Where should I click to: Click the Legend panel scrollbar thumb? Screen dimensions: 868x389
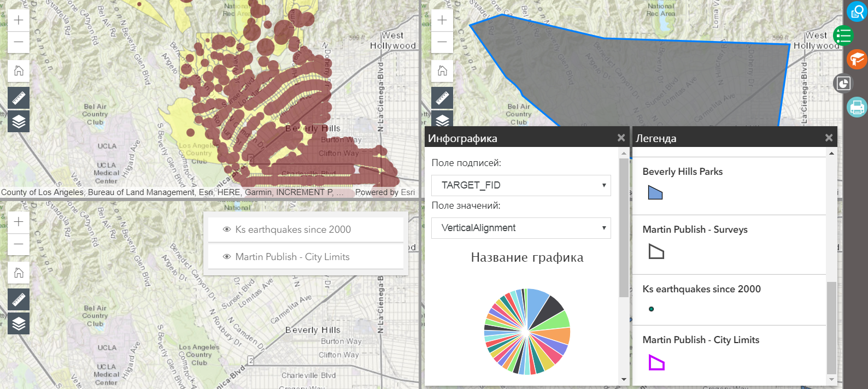click(x=831, y=328)
